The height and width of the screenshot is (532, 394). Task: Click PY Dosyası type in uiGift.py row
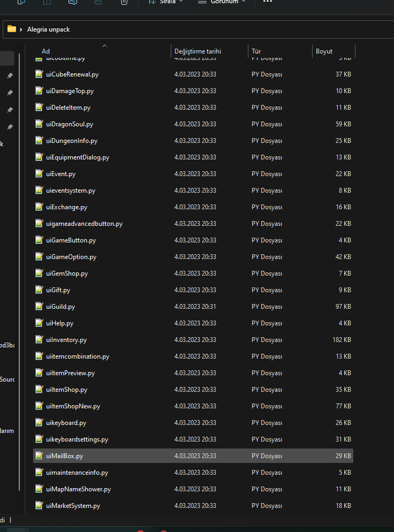tap(267, 290)
